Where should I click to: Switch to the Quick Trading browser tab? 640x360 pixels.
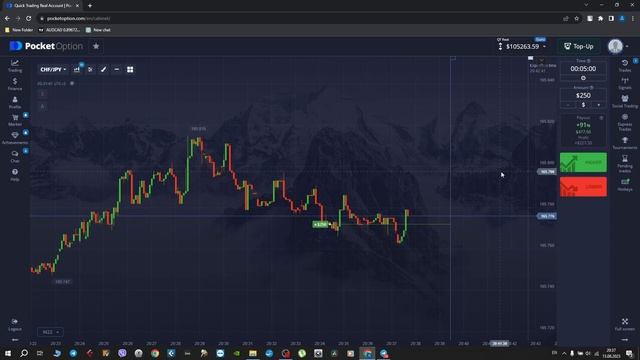tap(42, 6)
